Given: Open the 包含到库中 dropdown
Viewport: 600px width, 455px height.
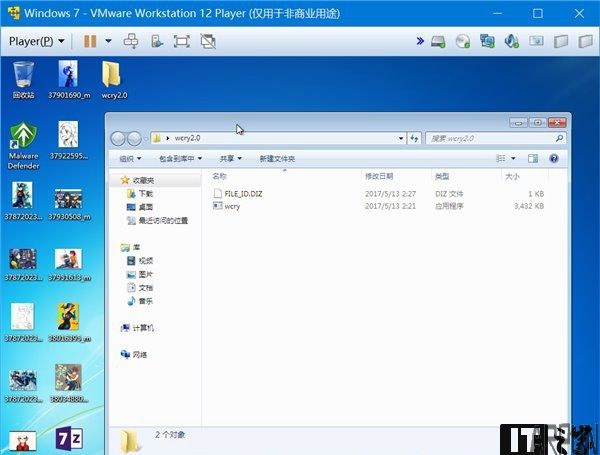Looking at the screenshot, I should (x=180, y=158).
